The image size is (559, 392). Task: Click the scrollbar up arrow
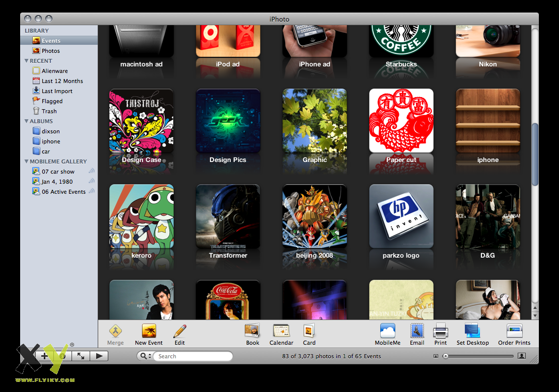(x=535, y=307)
